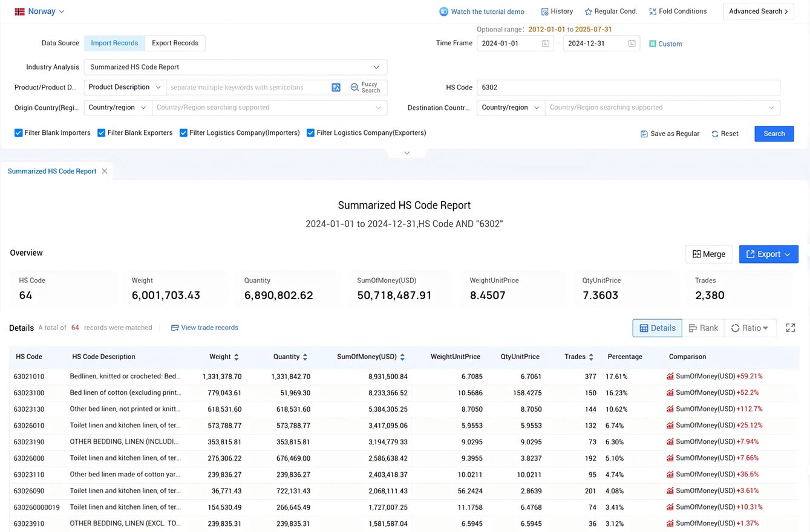Toggle Filter Logistics Company(Importers) checkbox

(x=183, y=133)
